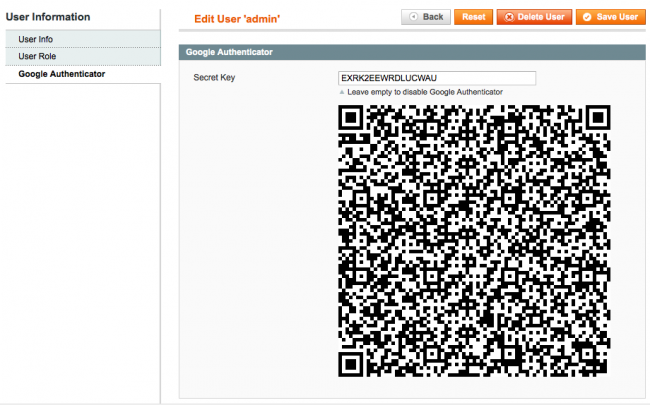This screenshot has width=650, height=405.
Task: Click the Delete User button
Action: click(534, 17)
